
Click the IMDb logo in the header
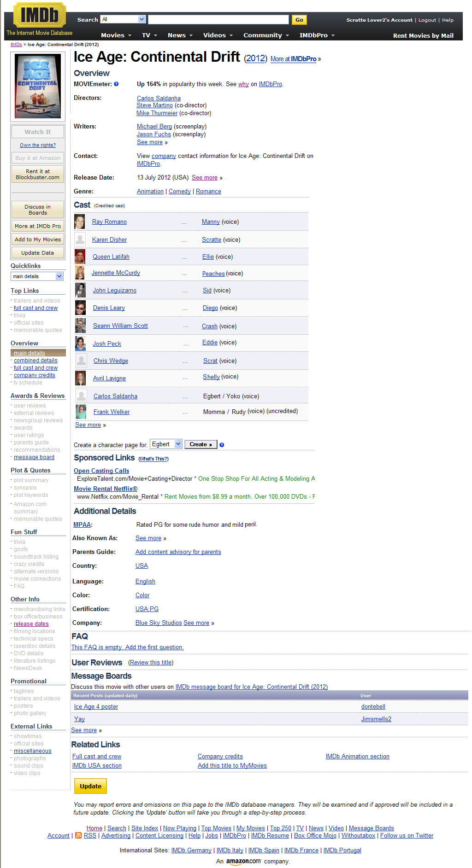click(40, 15)
